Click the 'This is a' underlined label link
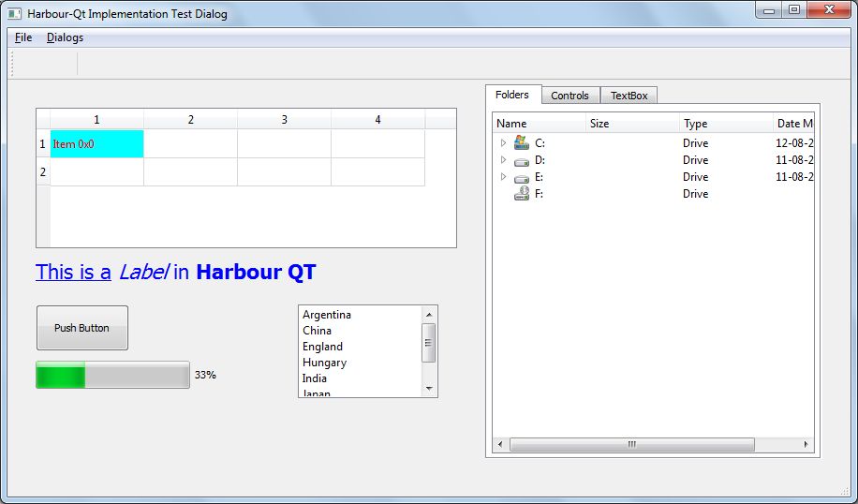The image size is (858, 504). pyautogui.click(x=73, y=273)
